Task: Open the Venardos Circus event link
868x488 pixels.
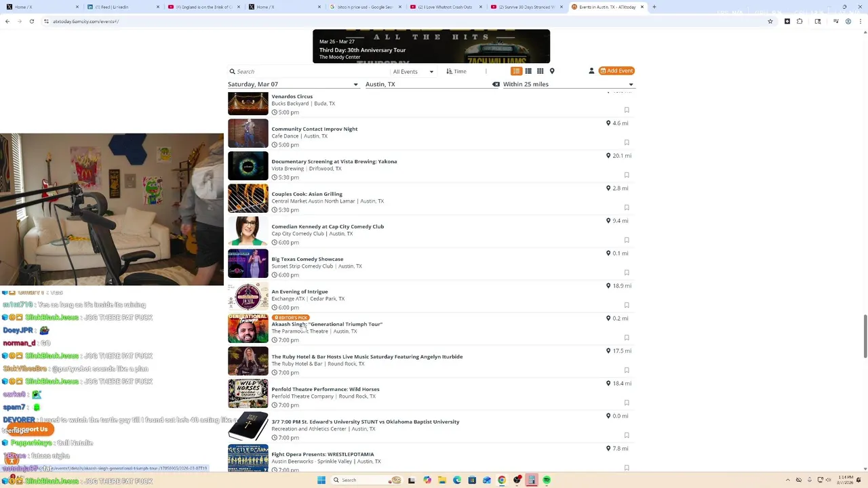Action: [x=292, y=96]
